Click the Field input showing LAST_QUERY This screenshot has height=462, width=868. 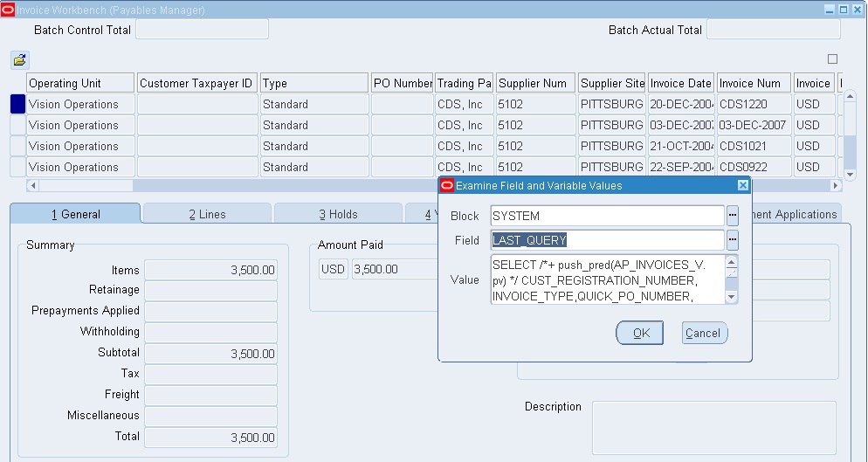[607, 240]
